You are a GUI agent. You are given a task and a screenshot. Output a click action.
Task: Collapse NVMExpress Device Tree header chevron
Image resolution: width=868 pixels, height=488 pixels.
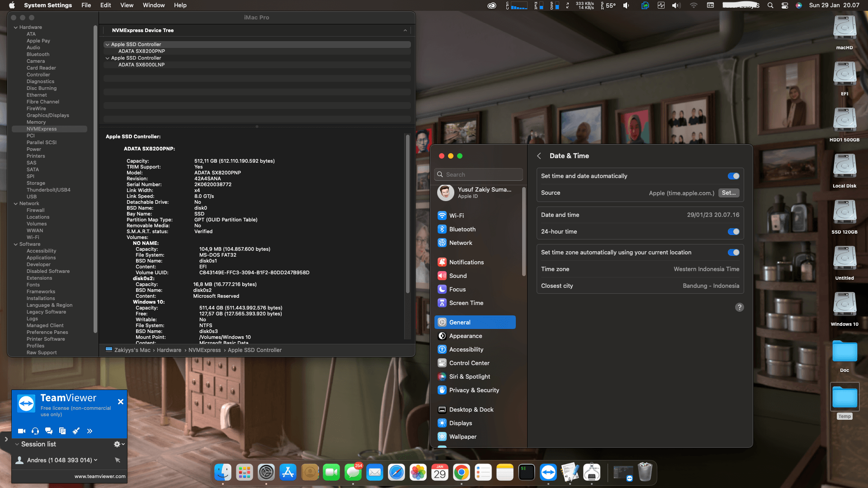pyautogui.click(x=405, y=31)
